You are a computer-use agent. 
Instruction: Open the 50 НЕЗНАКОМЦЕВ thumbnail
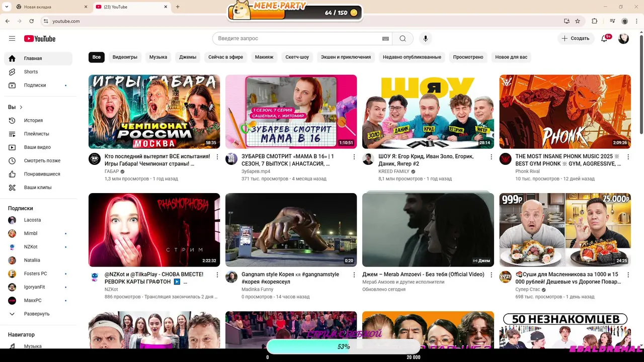(x=565, y=330)
